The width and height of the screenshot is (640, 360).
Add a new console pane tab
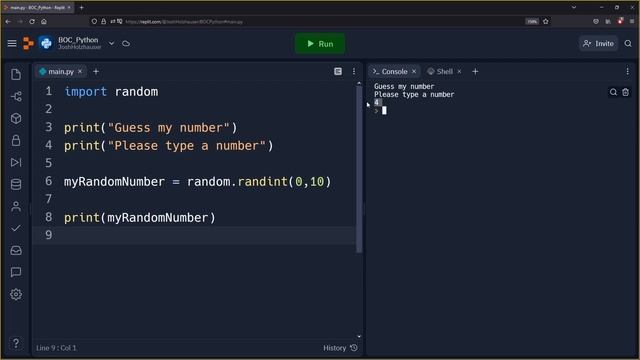(475, 71)
